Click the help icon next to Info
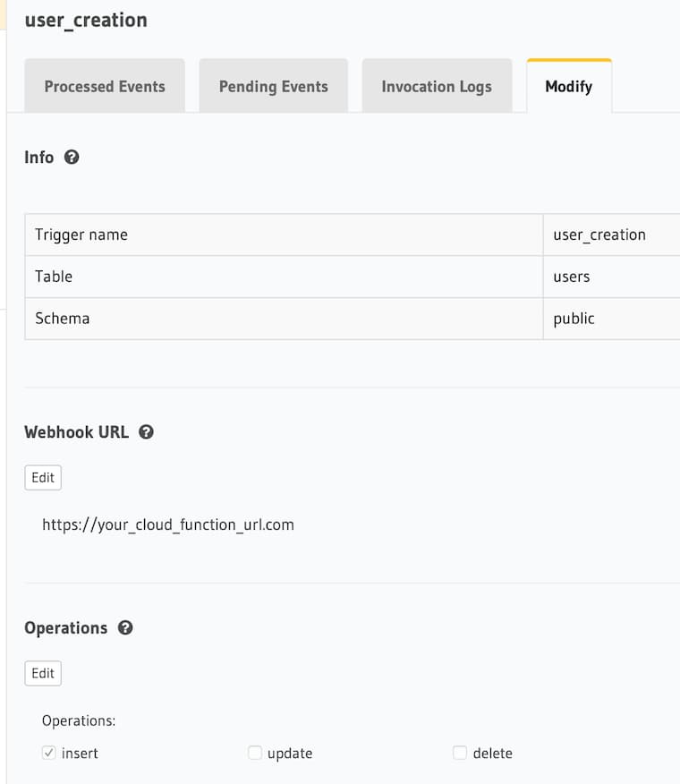This screenshot has width=680, height=784. (x=72, y=158)
